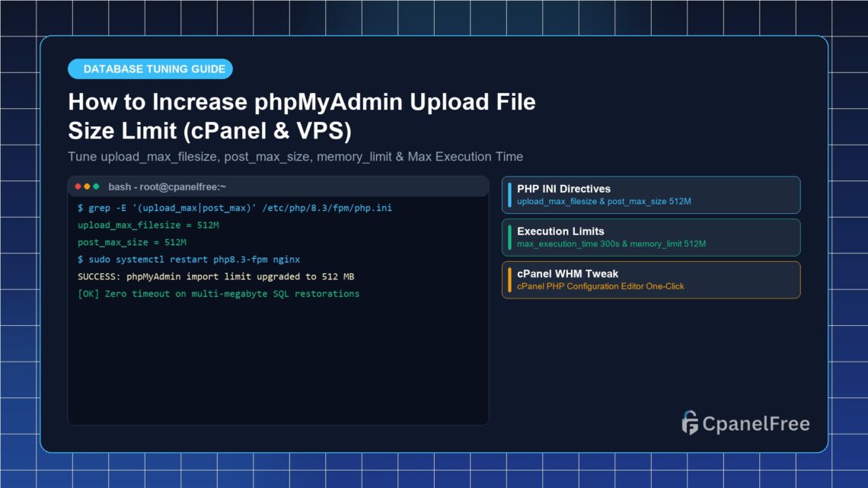868x488 pixels.
Task: Select the PHP INI Directives card
Action: tap(651, 195)
